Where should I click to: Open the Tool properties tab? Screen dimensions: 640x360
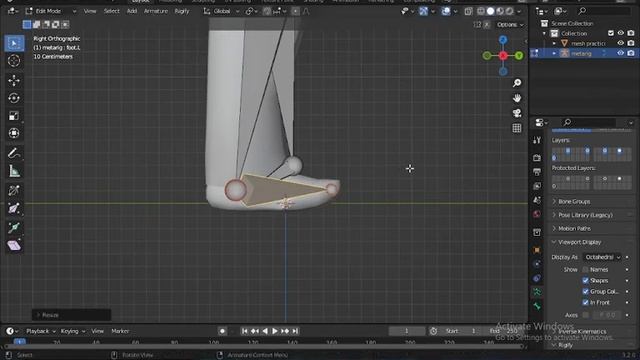tap(537, 140)
